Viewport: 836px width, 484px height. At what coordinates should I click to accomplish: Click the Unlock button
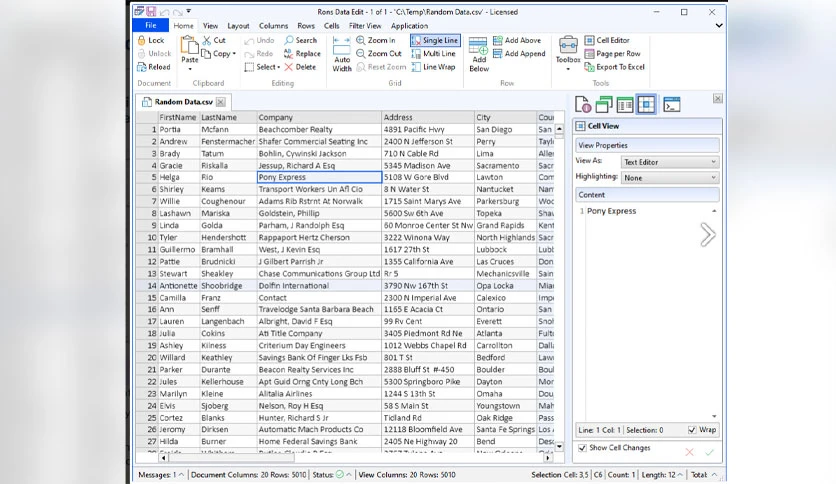[x=154, y=53]
